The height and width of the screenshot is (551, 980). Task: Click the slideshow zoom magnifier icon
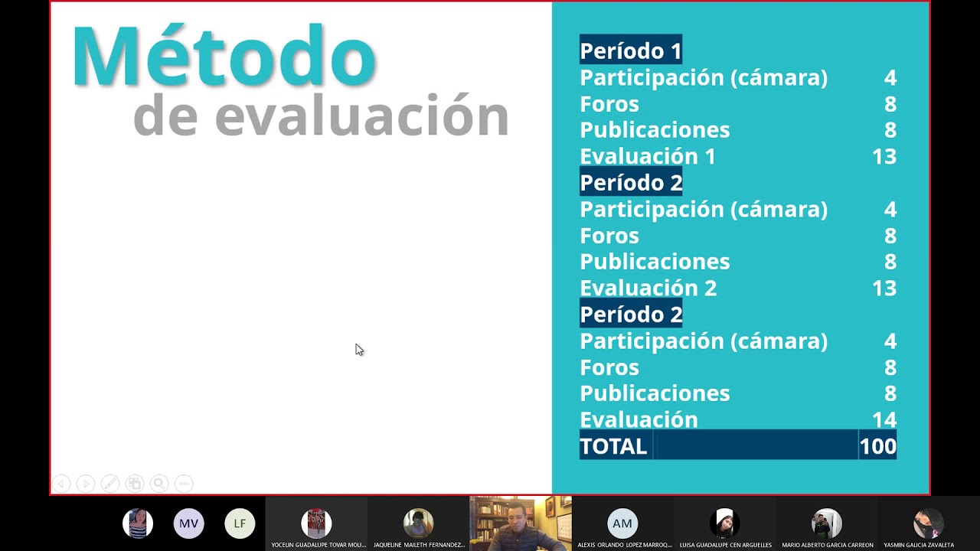tap(159, 484)
